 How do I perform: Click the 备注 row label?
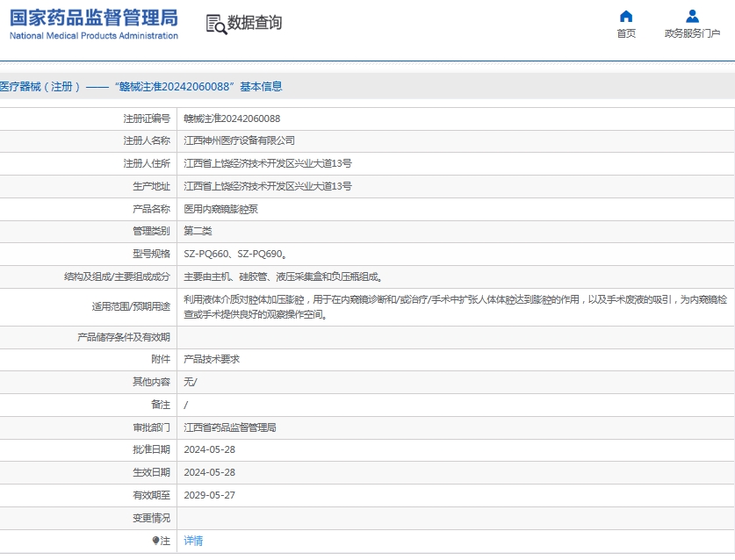point(161,405)
